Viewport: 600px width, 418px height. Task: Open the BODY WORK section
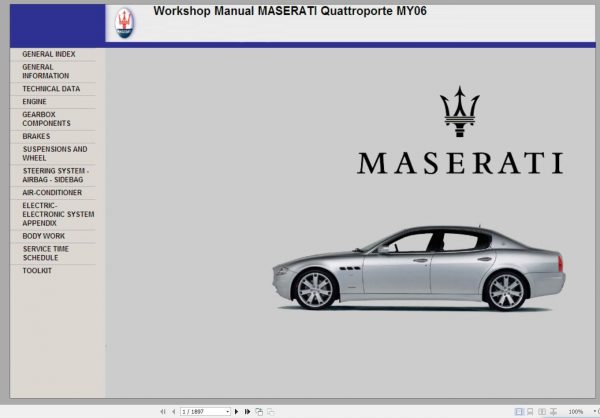pyautogui.click(x=44, y=236)
